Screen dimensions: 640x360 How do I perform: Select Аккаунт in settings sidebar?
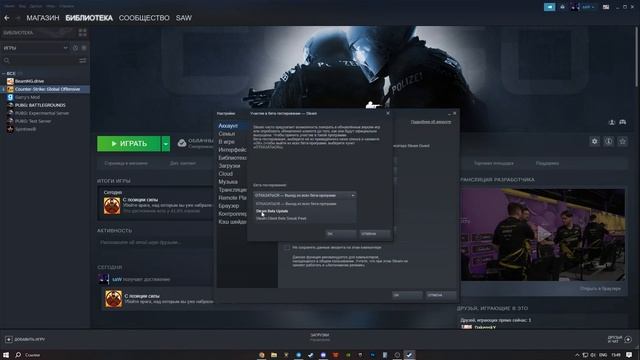pyautogui.click(x=228, y=126)
